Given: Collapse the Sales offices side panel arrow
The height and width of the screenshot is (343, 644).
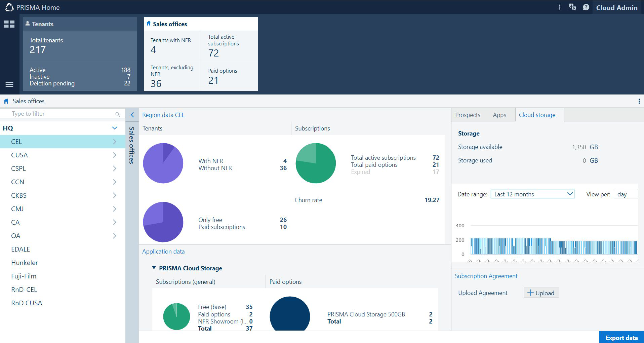Looking at the screenshot, I should [132, 115].
